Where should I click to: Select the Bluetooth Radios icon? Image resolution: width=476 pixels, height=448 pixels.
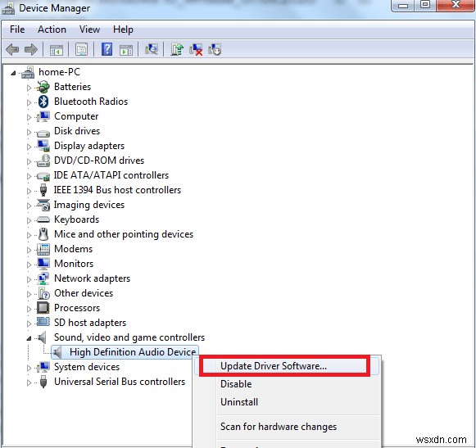pyautogui.click(x=43, y=102)
